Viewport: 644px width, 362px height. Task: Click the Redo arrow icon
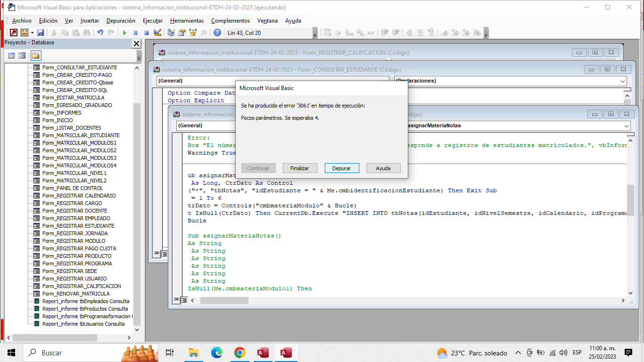tap(111, 33)
